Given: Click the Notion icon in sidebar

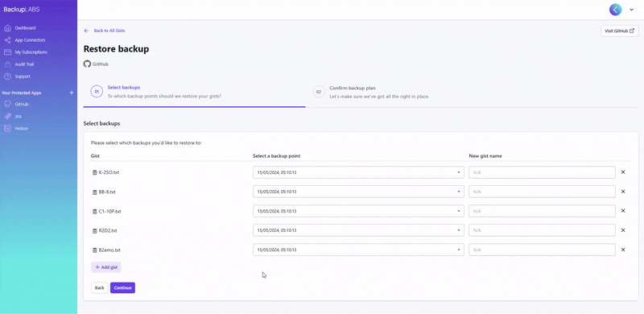Looking at the screenshot, I should click(7, 128).
